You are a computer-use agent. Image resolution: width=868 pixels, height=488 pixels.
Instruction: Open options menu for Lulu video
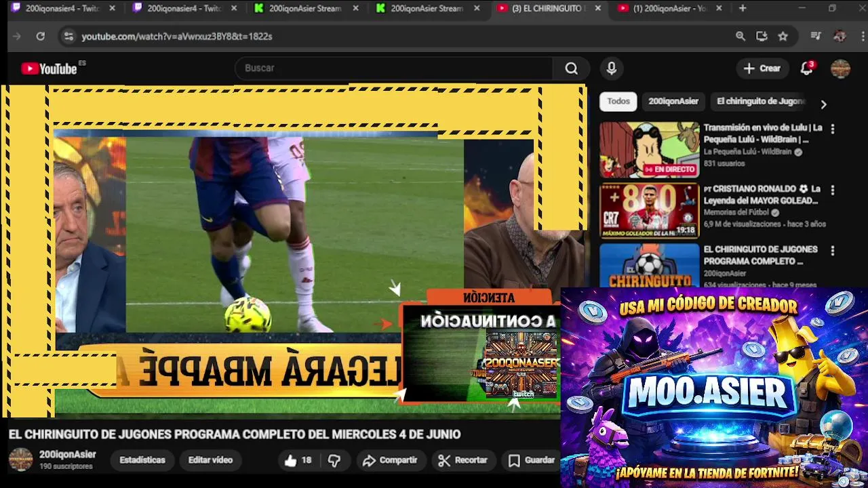(832, 129)
